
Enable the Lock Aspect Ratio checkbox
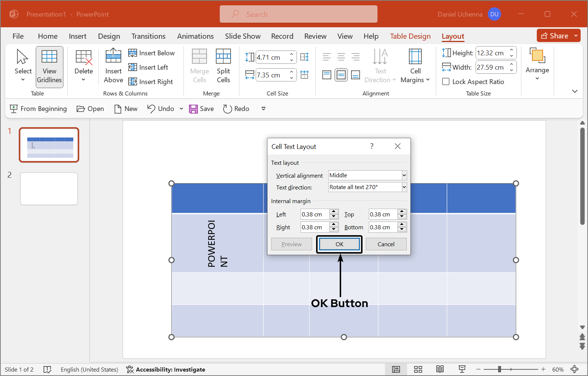coord(446,82)
